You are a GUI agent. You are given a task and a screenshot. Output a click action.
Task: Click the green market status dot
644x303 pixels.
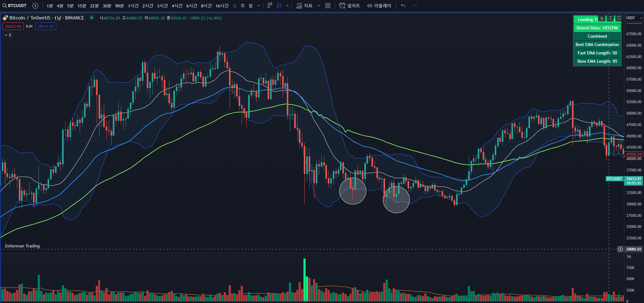(x=92, y=18)
